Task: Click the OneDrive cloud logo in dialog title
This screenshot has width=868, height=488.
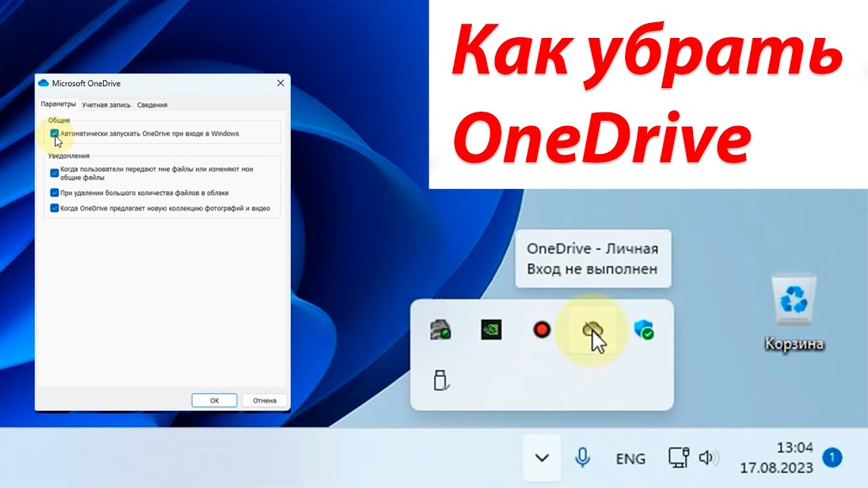Action: [x=44, y=83]
